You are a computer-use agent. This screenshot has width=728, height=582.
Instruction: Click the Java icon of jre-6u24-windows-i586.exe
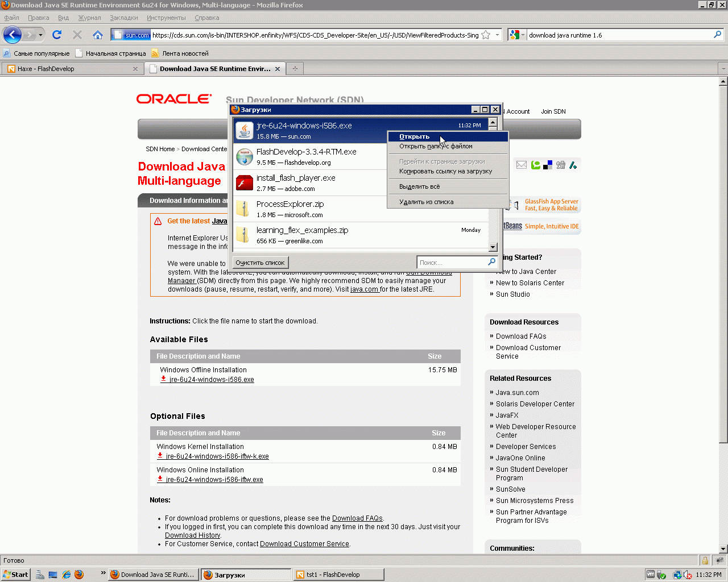click(x=245, y=130)
